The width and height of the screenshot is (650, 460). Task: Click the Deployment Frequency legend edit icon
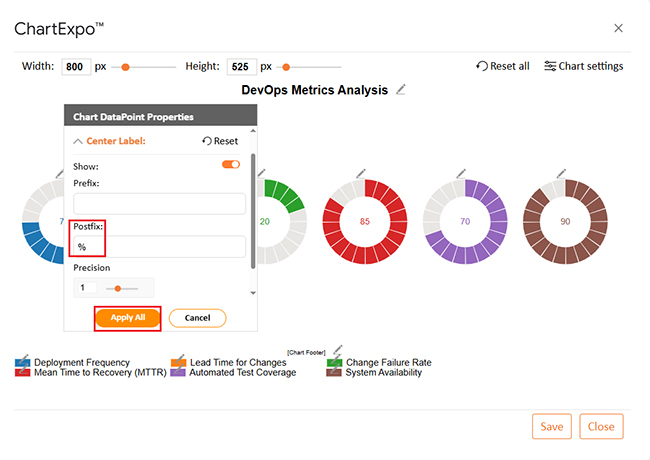coord(23,361)
